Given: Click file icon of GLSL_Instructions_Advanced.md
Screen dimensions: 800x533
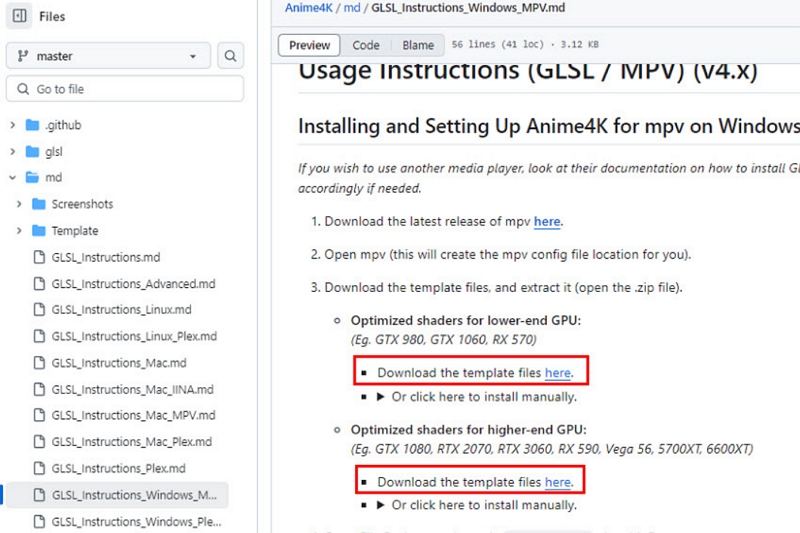Looking at the screenshot, I should click(39, 284).
